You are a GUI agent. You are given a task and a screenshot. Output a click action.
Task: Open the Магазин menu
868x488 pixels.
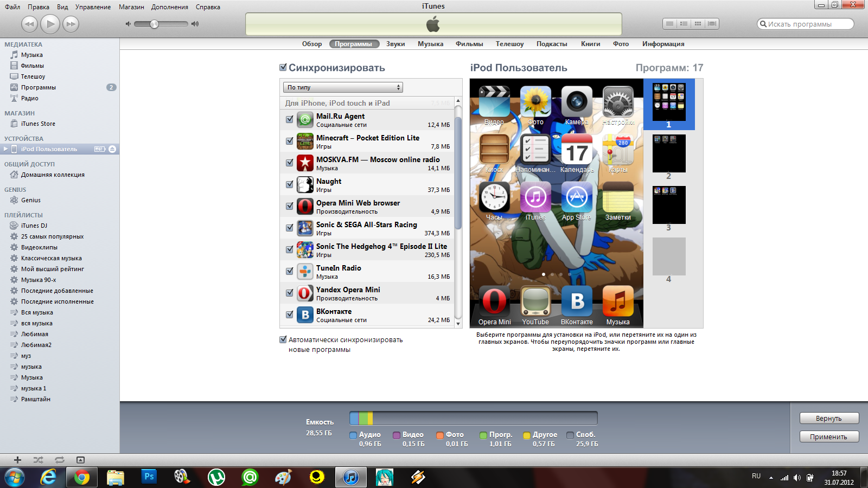[x=131, y=7]
